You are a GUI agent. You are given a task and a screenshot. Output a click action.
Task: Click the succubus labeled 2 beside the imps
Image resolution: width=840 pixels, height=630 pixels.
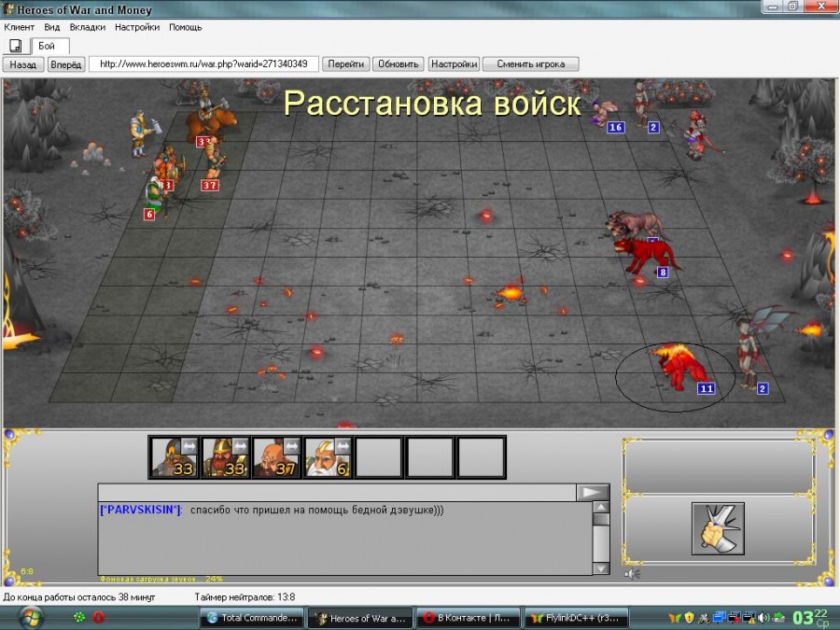click(x=643, y=105)
